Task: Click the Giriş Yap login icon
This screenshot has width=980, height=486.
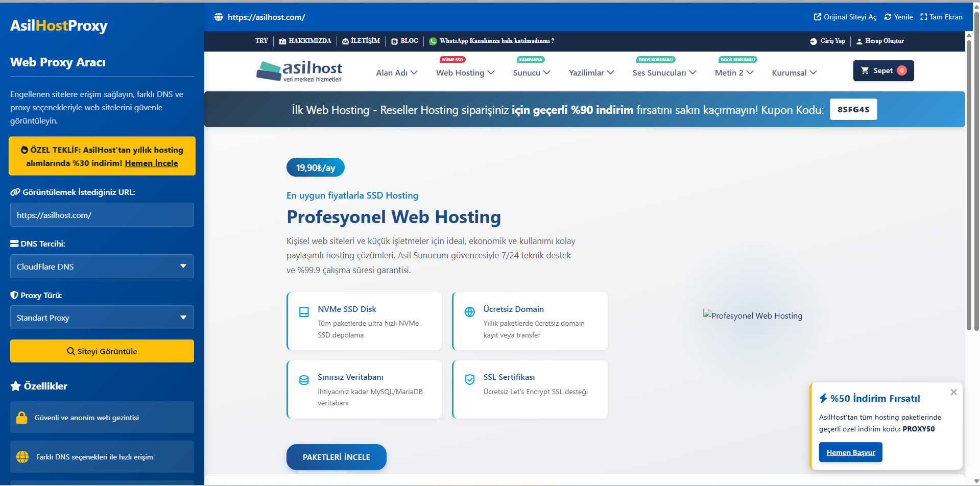Action: [814, 41]
